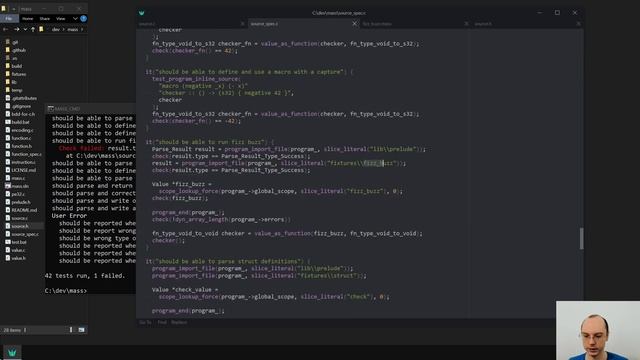
Task: Click the editor vertical scrollbar thumb
Action: 581,238
